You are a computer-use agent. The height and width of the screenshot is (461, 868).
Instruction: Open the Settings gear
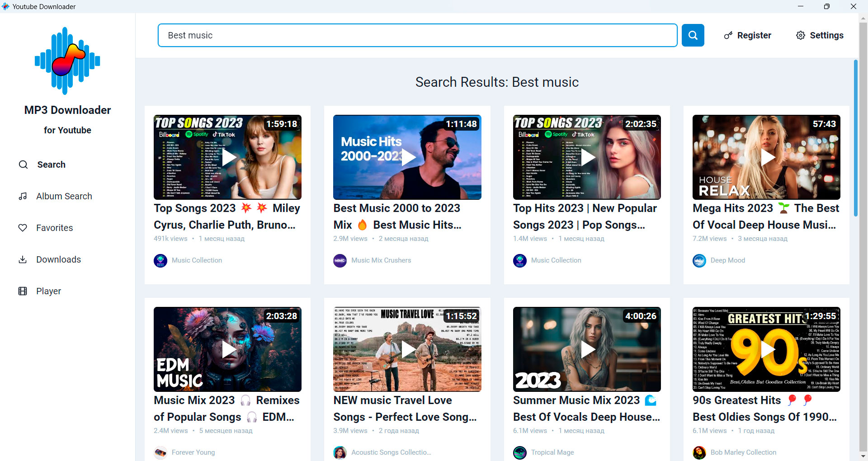point(820,35)
